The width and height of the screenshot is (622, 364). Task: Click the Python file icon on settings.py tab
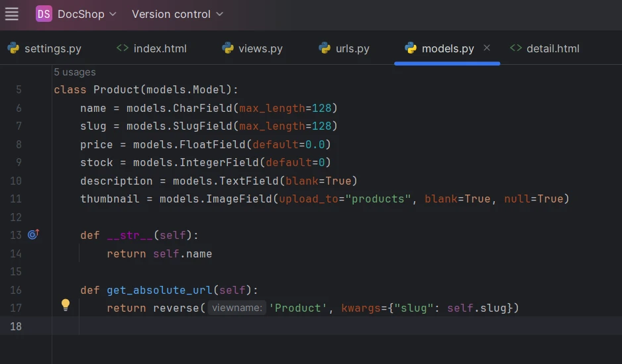[13, 48]
